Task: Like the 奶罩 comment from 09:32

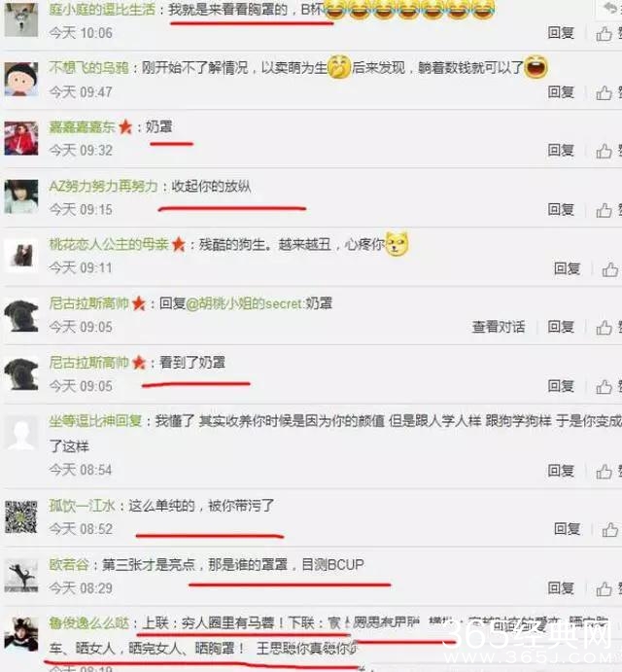Action: [604, 151]
